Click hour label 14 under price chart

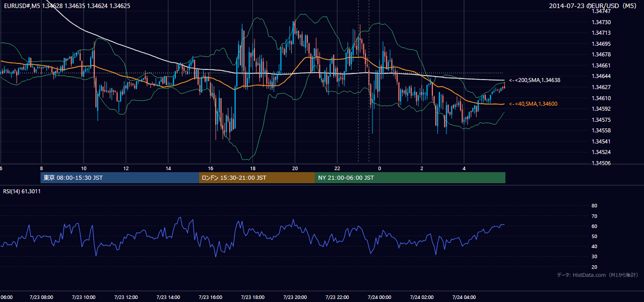(168, 168)
